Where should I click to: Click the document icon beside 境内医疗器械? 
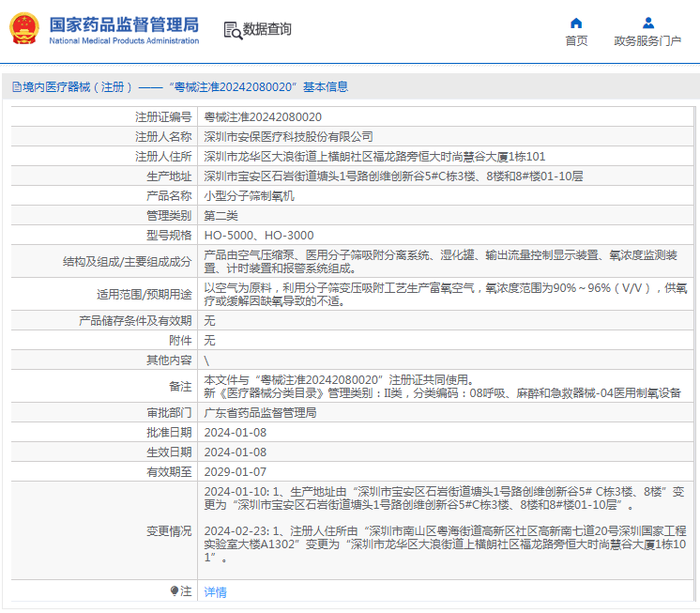17,87
